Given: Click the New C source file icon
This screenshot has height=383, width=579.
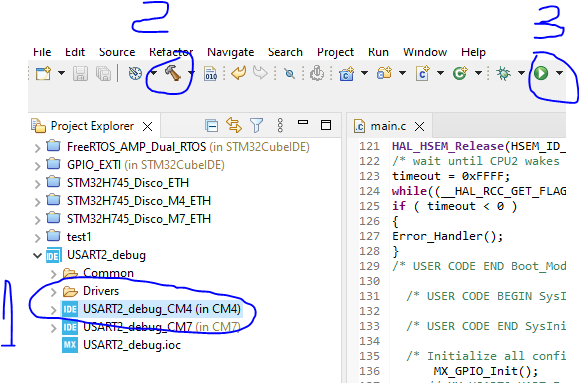Looking at the screenshot, I should click(x=422, y=73).
